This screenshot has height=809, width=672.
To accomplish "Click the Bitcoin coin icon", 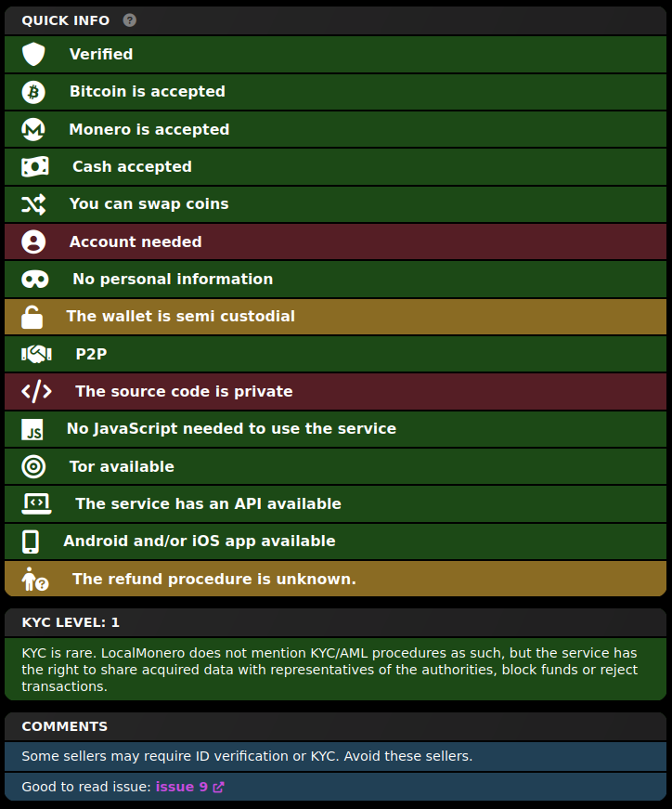I will point(33,92).
